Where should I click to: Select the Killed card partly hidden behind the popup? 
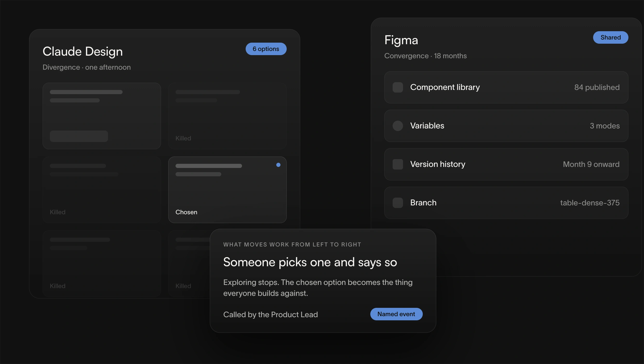tap(189, 264)
